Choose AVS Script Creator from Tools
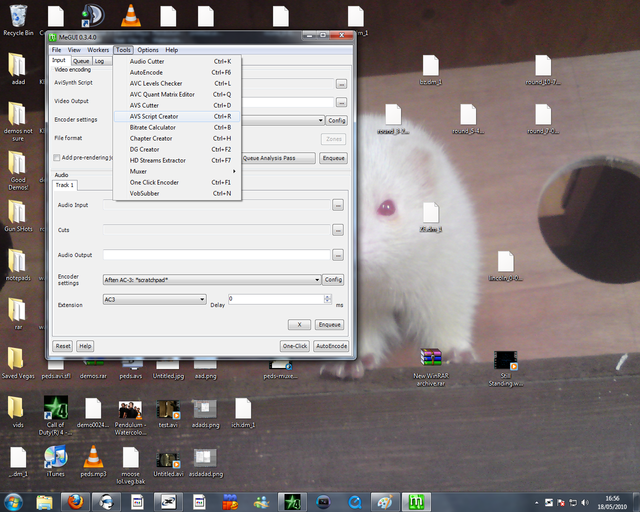Image resolution: width=640 pixels, height=512 pixels. point(177,116)
